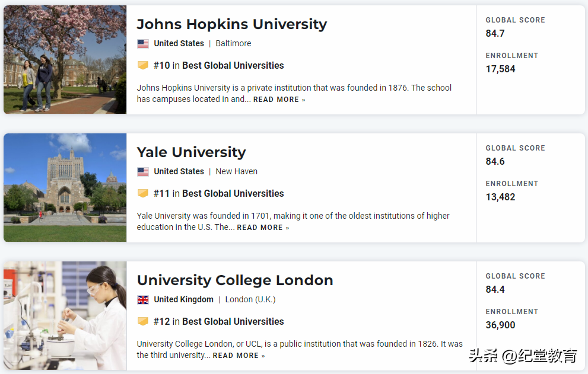The width and height of the screenshot is (588, 374).
Task: Click the Johns Hopkins campus photo thumbnail
Action: tap(65, 59)
